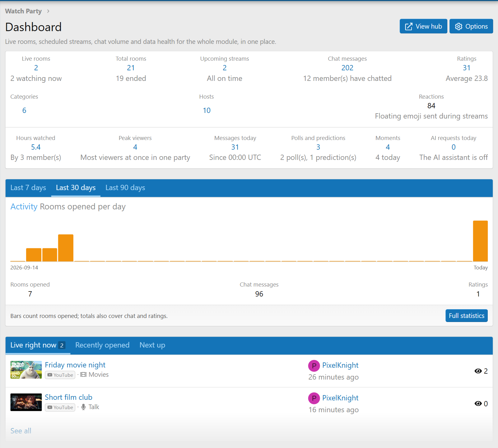Click the 'The AI assistant is off' text
The image size is (498, 448).
[x=453, y=157]
